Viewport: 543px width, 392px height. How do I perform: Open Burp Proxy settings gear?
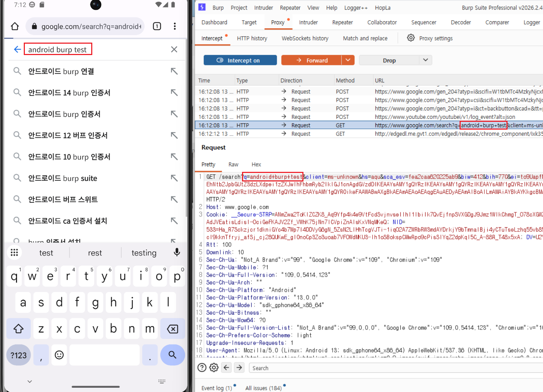(411, 38)
